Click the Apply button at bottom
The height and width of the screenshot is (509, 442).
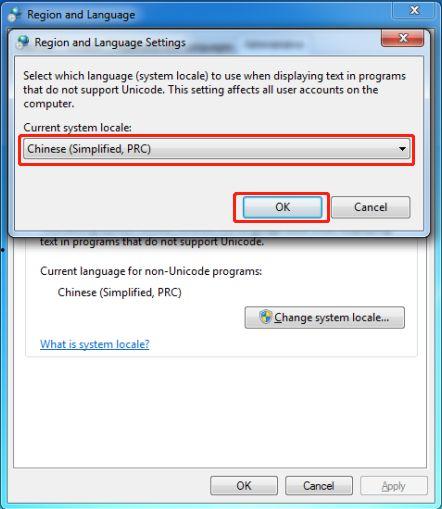(394, 486)
